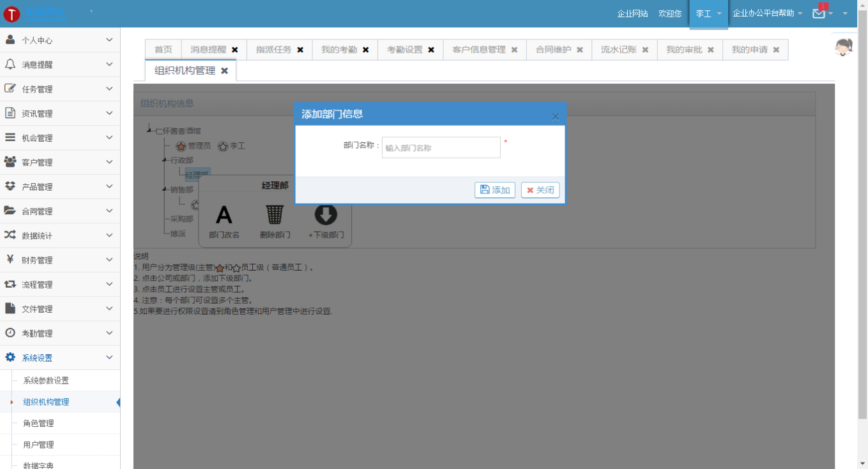
Task: Click the 部门名称 input field
Action: pos(441,147)
